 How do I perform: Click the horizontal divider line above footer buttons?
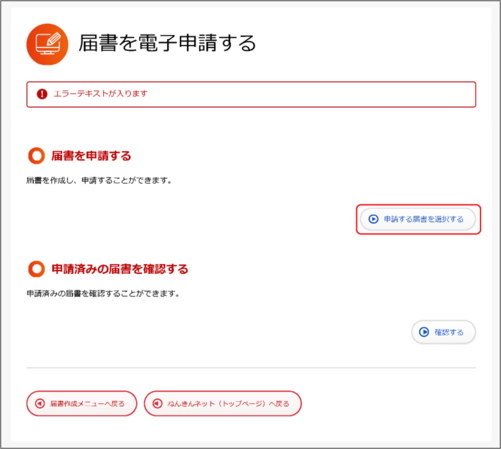point(251,368)
